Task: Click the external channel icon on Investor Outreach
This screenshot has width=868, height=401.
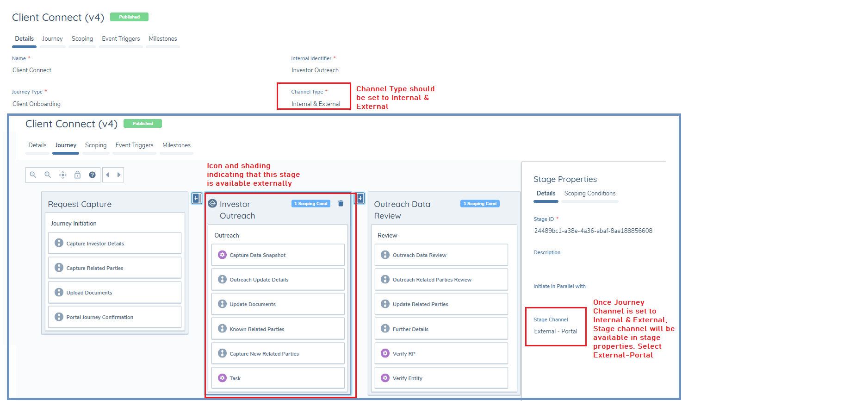Action: pos(212,203)
